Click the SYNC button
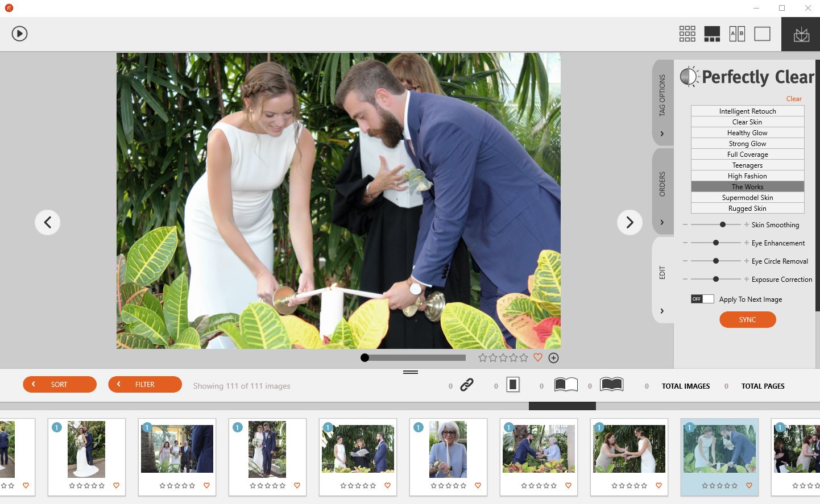This screenshot has width=820, height=504. (747, 320)
